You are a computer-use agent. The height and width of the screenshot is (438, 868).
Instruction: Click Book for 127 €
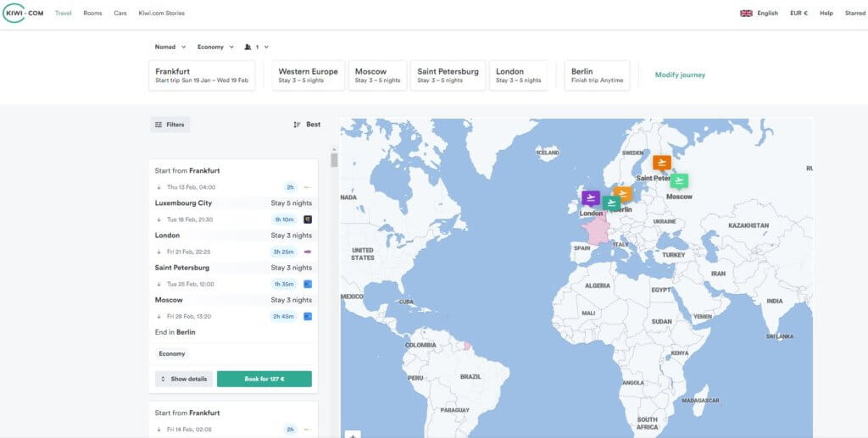pos(264,379)
